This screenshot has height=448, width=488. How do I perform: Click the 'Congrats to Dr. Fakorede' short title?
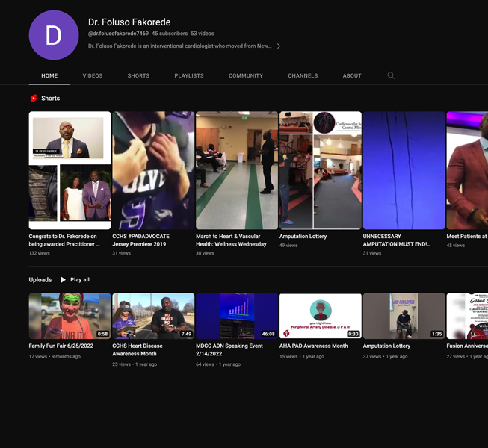64,240
